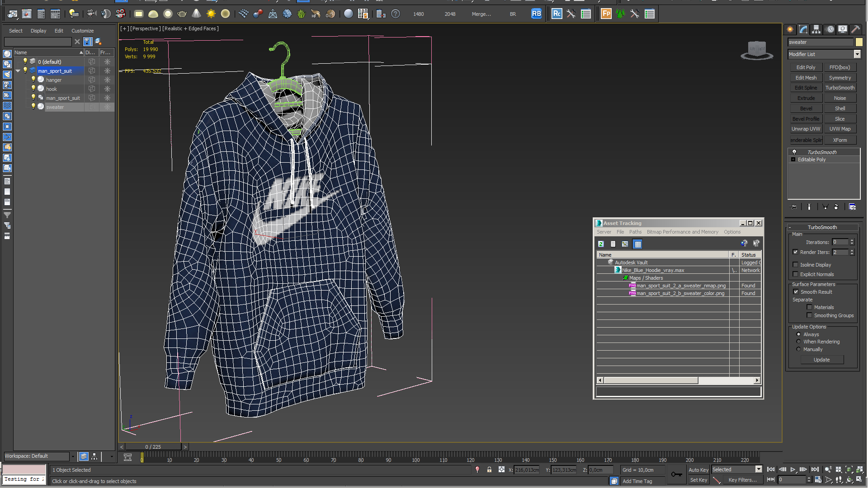Viewport: 868px width, 488px height.
Task: Open Realistic + Edged Faces shading menu
Action: tap(190, 28)
